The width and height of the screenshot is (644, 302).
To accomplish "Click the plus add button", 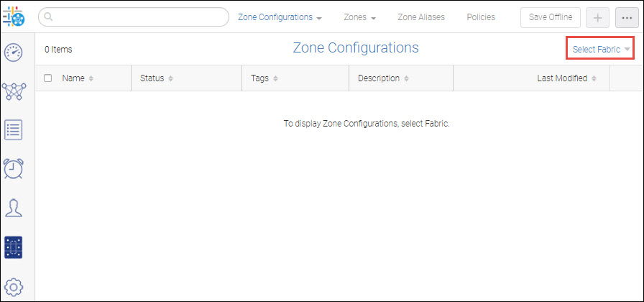I will (597, 17).
